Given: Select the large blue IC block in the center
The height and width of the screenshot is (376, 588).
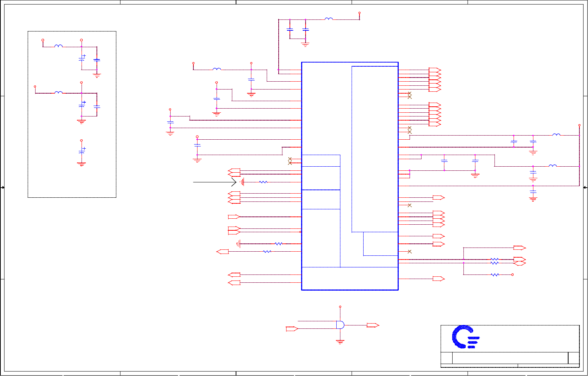Looking at the screenshot, I should pyautogui.click(x=350, y=176).
